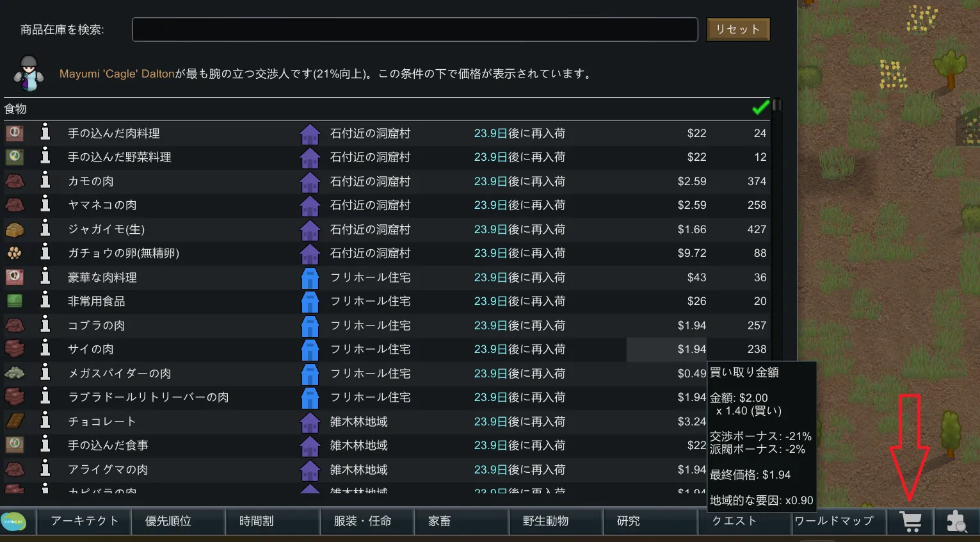
Task: Open info icon for チョコレート
Action: (45, 422)
